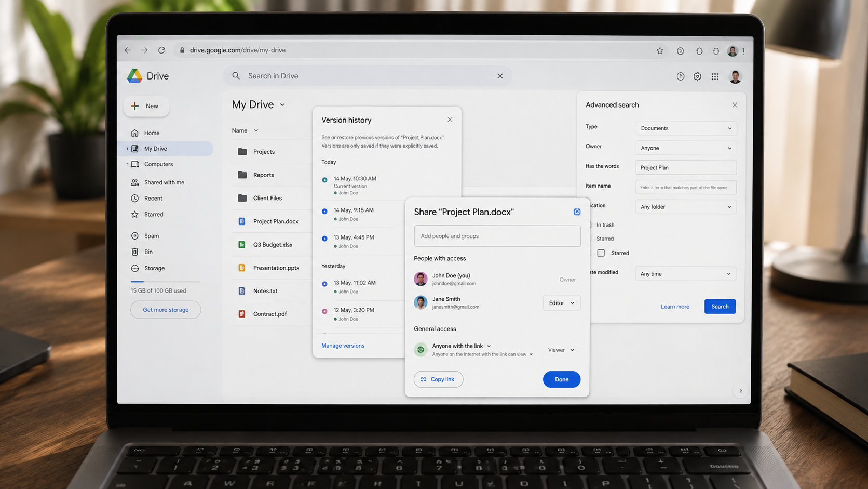
Task: Click the Presentation.pptx slides icon
Action: pyautogui.click(x=242, y=268)
